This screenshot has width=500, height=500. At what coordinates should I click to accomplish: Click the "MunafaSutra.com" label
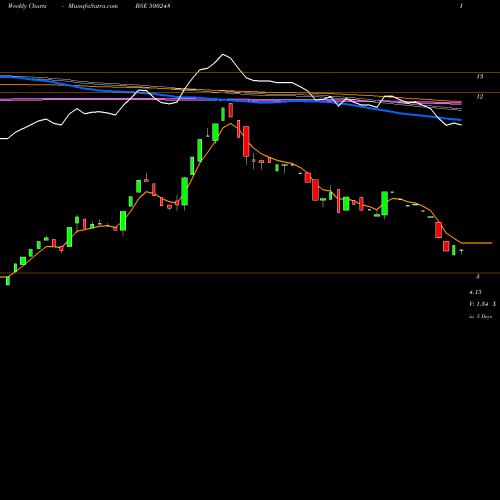point(93,6)
